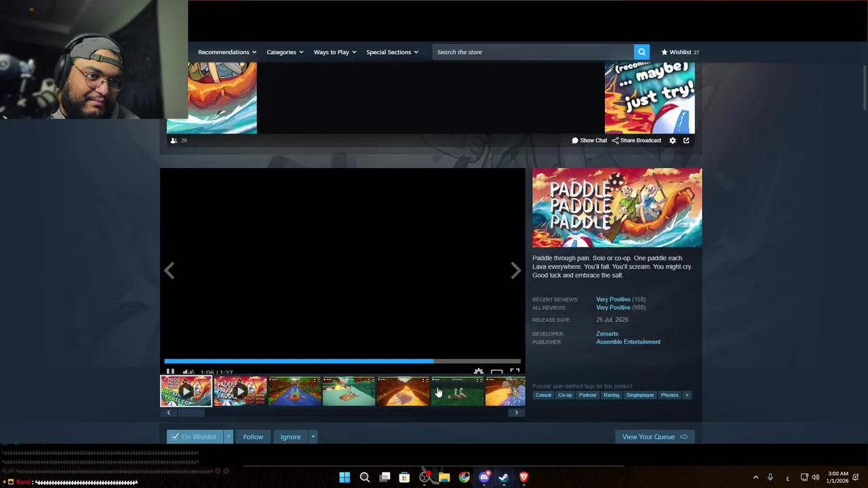Select the Casual tag

point(543,395)
